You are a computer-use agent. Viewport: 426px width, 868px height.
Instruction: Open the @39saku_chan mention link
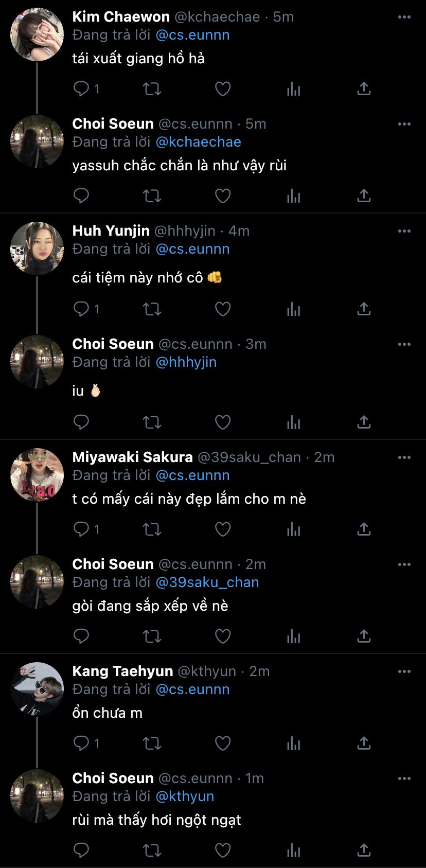pyautogui.click(x=207, y=582)
